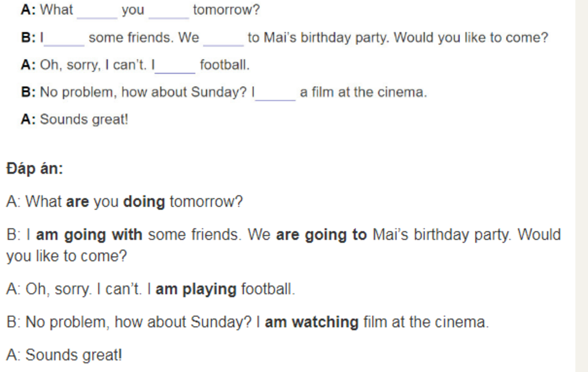
Task: Click the blank before "to Mai's birthday party"
Action: coord(223,40)
